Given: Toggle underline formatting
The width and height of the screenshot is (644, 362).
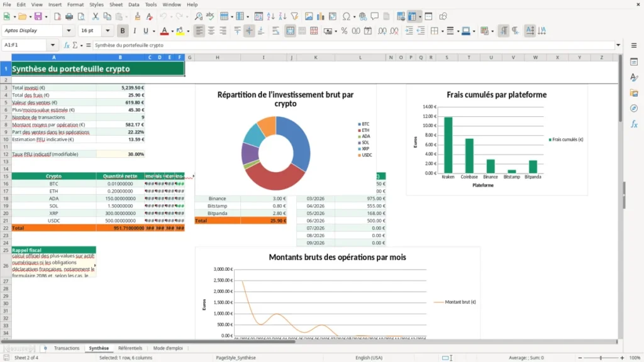Looking at the screenshot, I should (x=145, y=31).
